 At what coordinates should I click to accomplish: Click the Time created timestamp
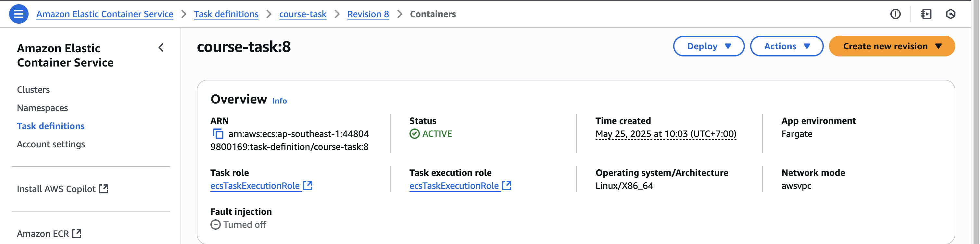tap(665, 134)
